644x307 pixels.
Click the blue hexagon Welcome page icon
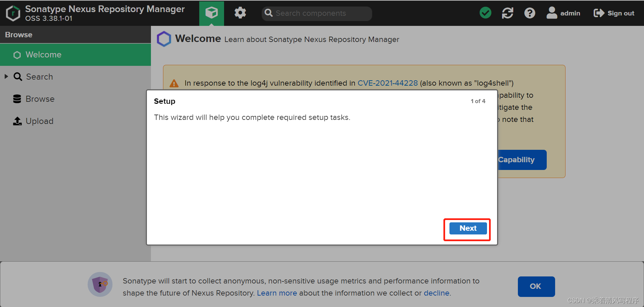[x=164, y=39]
